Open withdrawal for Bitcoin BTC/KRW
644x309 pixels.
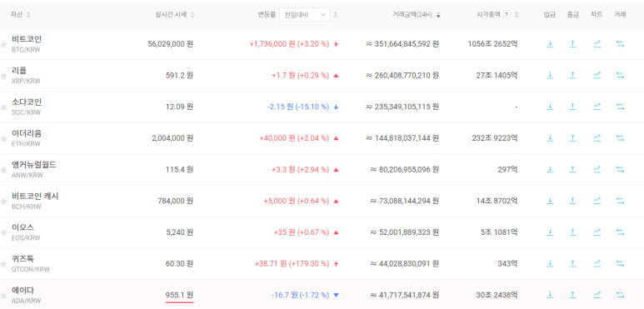573,44
